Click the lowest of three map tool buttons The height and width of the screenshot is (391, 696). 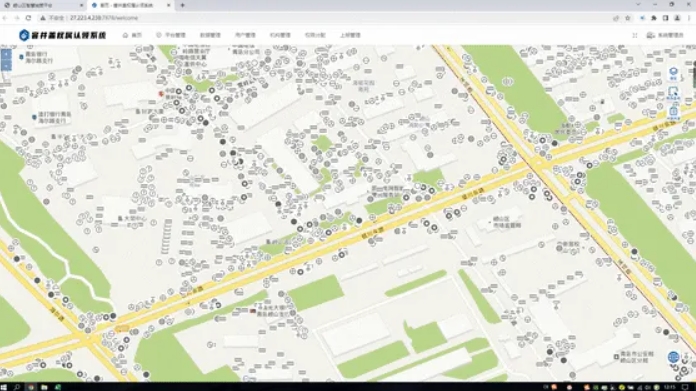(x=673, y=112)
